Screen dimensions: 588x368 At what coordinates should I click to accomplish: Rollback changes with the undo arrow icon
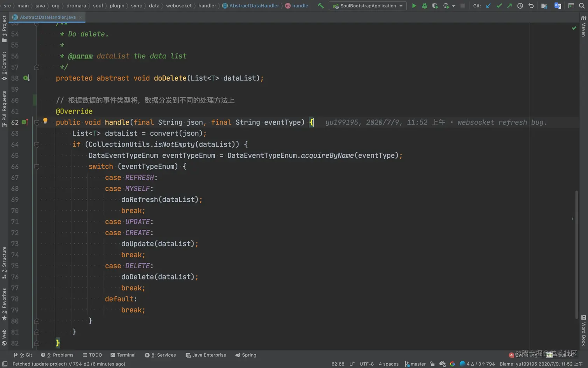(531, 6)
